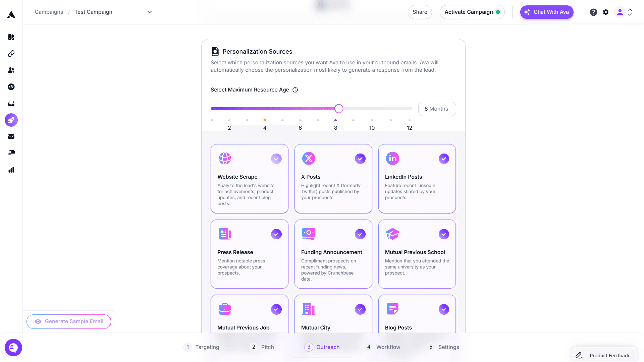Click the inbox tray icon in sidebar
644x362 pixels.
pyautogui.click(x=11, y=104)
